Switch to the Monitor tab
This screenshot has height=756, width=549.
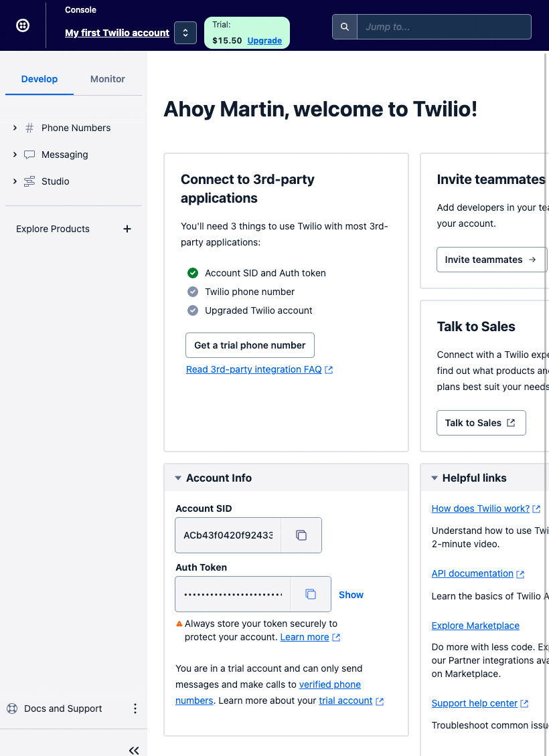click(108, 79)
